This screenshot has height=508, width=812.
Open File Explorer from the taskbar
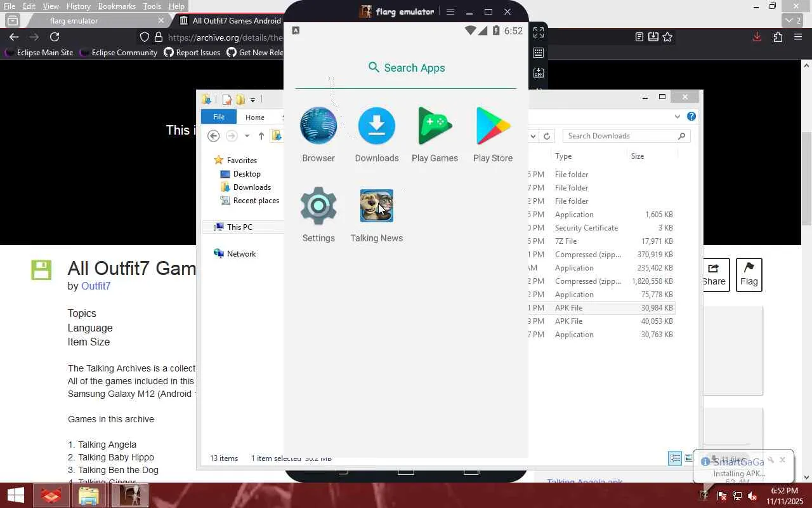tap(89, 495)
